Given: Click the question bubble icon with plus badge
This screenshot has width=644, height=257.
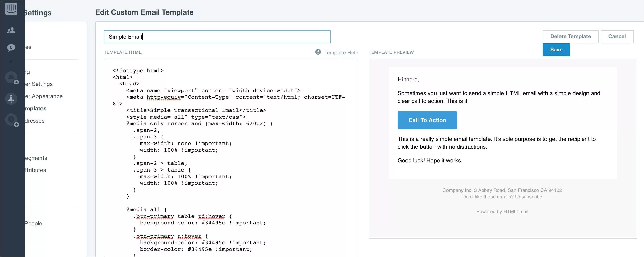Looking at the screenshot, I should (x=12, y=120).
